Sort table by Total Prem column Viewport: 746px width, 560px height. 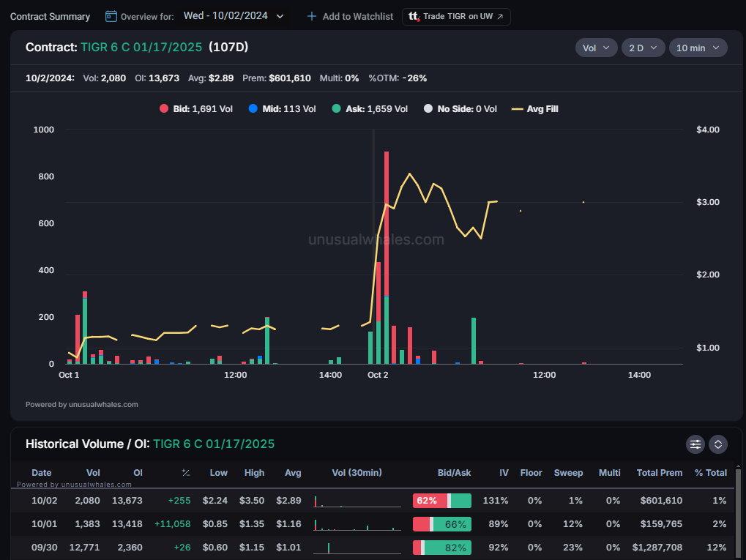pyautogui.click(x=660, y=472)
